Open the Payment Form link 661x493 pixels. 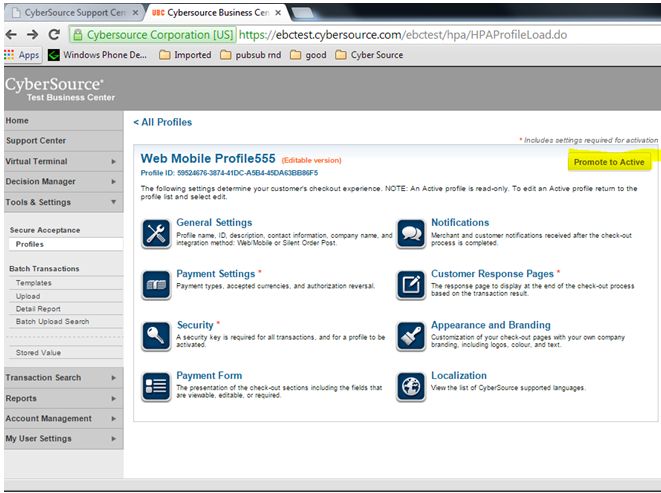point(209,376)
